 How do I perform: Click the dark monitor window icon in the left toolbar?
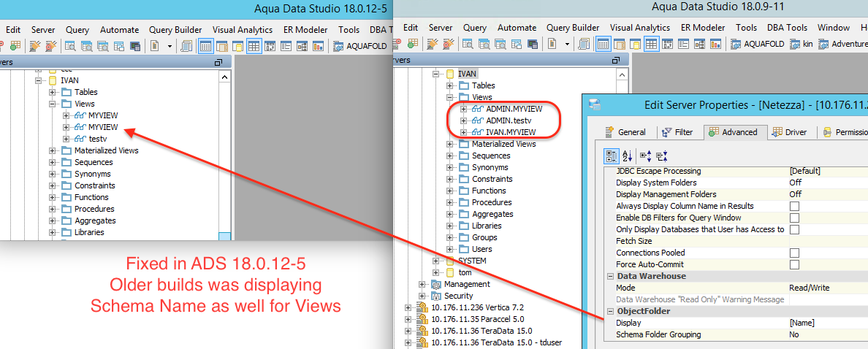click(135, 46)
